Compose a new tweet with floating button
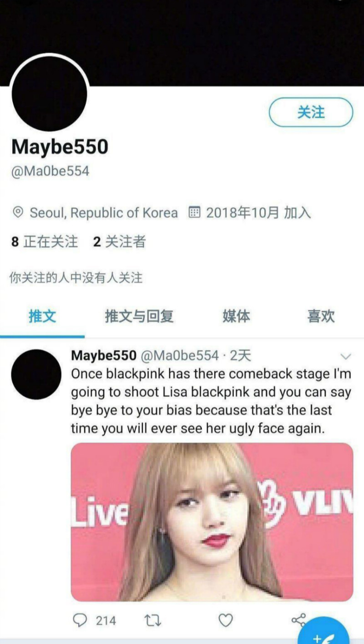This screenshot has width=364, height=644. click(323, 632)
